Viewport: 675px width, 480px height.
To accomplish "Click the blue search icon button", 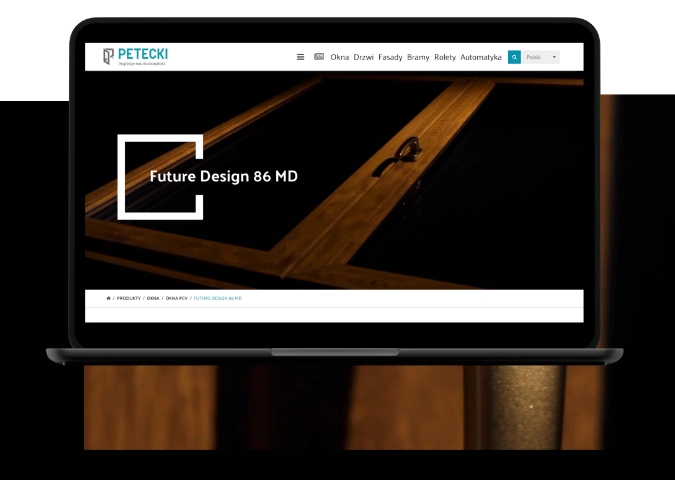I will 514,57.
